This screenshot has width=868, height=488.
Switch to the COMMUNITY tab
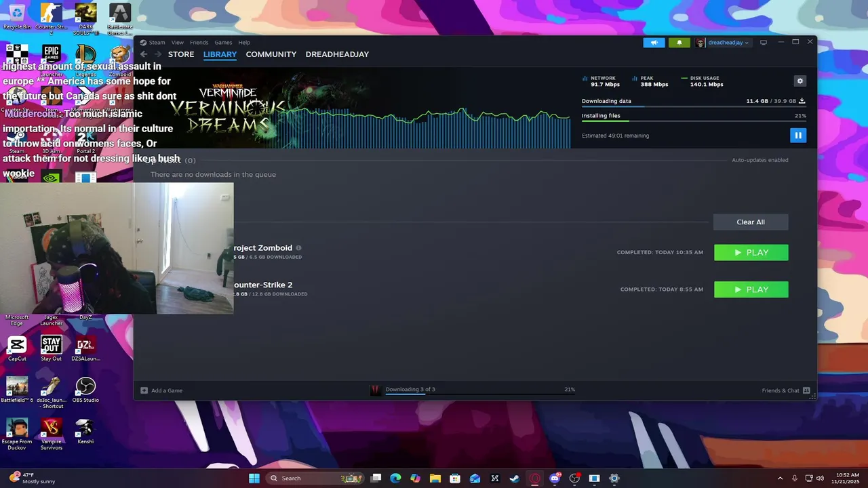[x=271, y=54]
